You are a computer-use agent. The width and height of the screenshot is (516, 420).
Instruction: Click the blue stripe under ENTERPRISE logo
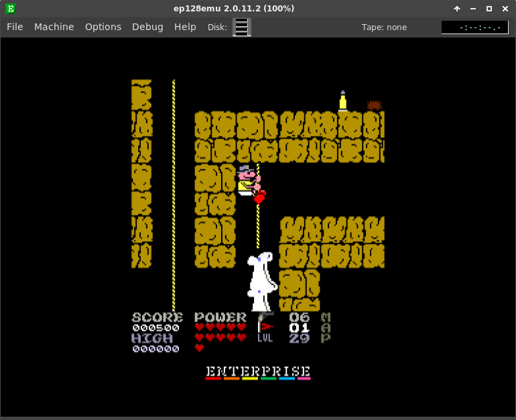click(287, 378)
